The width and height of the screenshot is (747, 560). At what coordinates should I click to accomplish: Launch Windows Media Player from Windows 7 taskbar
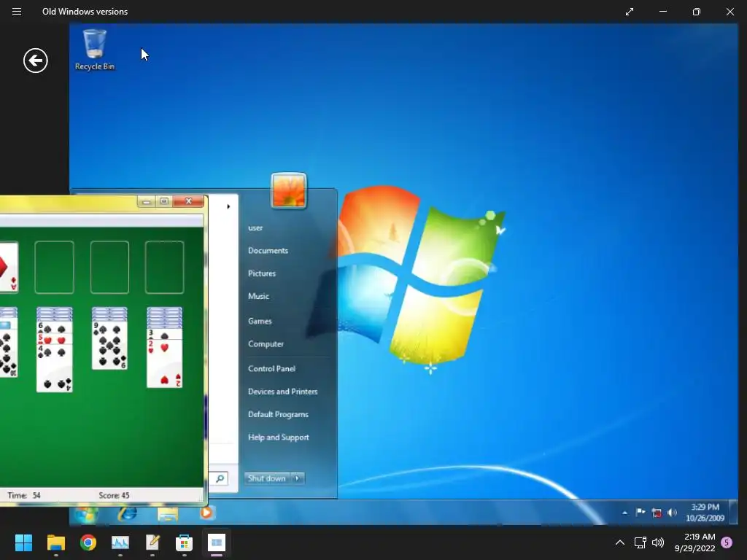pos(206,513)
